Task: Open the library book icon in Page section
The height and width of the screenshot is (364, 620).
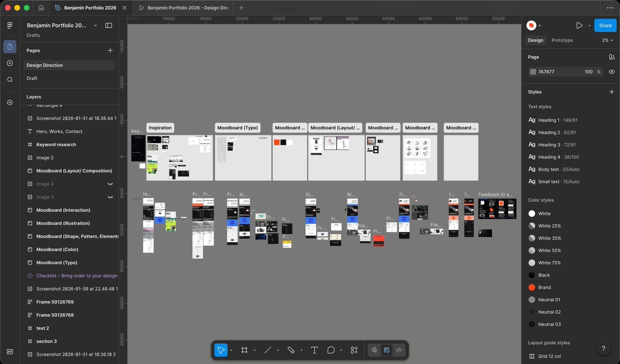Action: click(612, 57)
